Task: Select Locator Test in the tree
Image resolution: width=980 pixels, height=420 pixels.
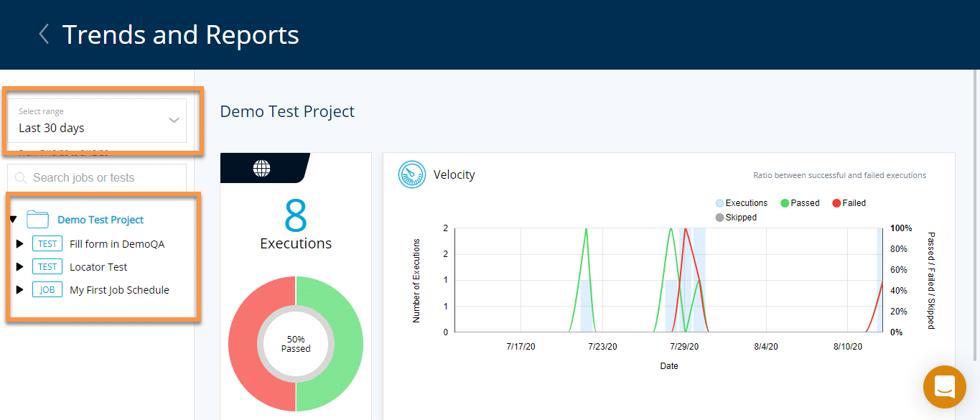Action: pyautogui.click(x=98, y=267)
